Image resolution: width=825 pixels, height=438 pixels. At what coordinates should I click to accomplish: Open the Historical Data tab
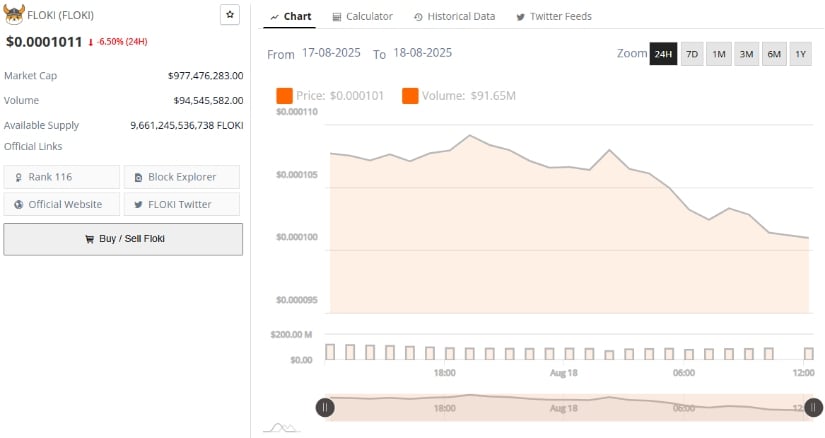tap(455, 17)
